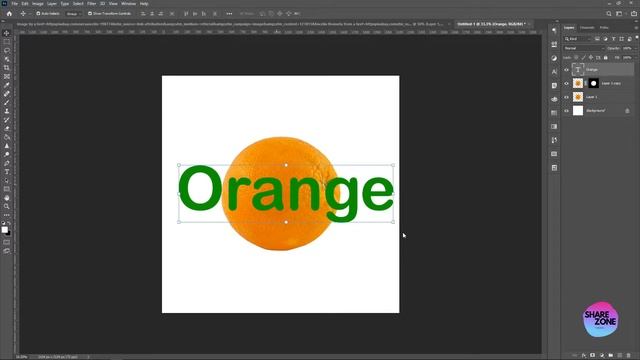The width and height of the screenshot is (640, 360).
Task: Filter layers by type (T) icon
Action: coord(613,39)
